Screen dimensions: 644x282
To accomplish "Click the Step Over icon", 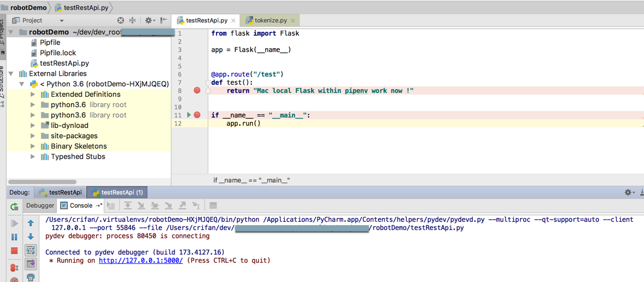I will coord(128,205).
